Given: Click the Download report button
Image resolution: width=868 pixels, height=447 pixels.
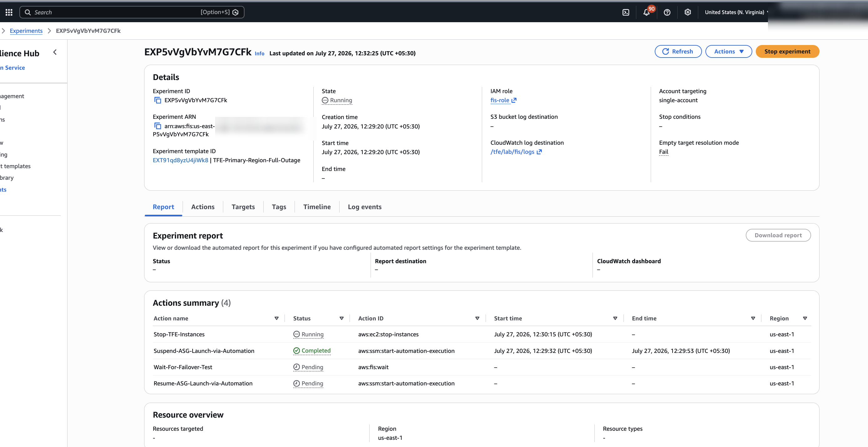Looking at the screenshot, I should point(778,235).
